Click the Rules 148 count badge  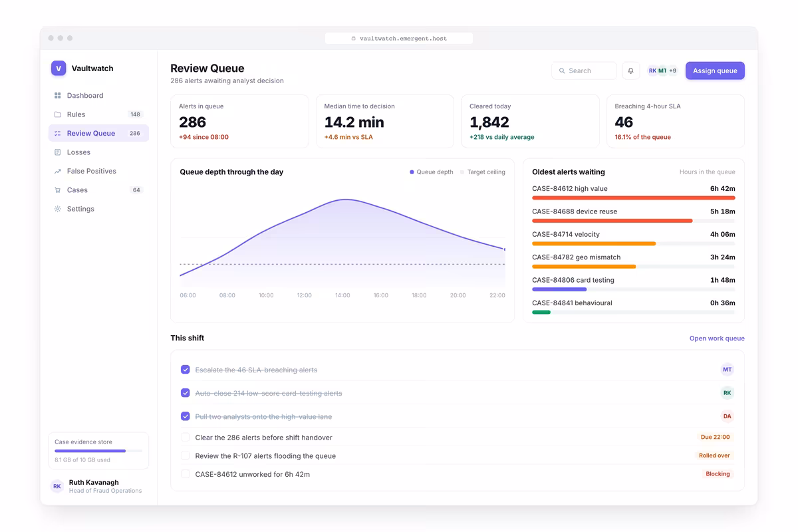coord(136,114)
